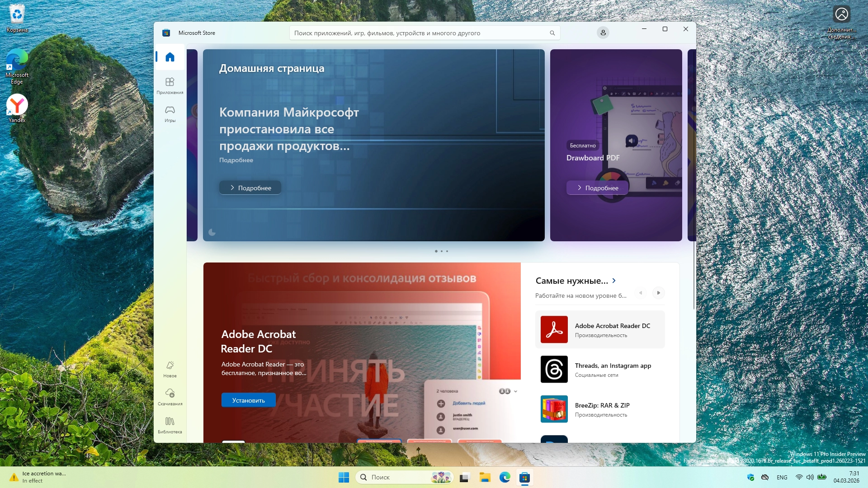Screen dimensions: 868x488
Task: Expand the Самые нужные section chevron
Action: (614, 281)
